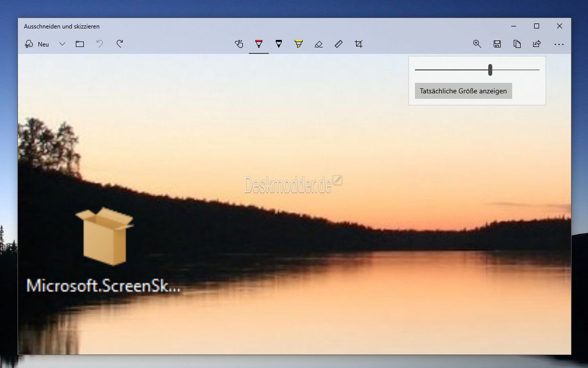The height and width of the screenshot is (368, 588).
Task: Toggle touch writing tool
Action: (239, 44)
